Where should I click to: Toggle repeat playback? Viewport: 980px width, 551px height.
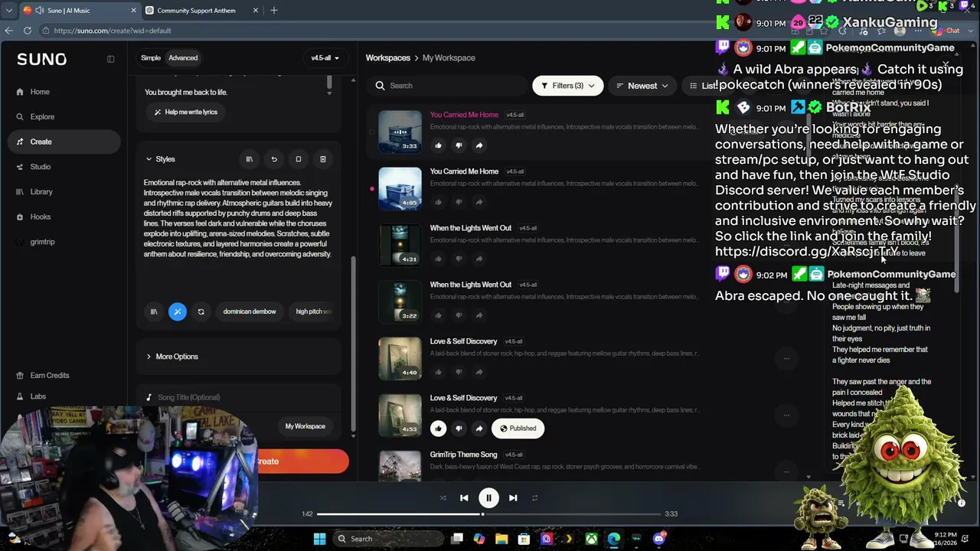pos(534,498)
